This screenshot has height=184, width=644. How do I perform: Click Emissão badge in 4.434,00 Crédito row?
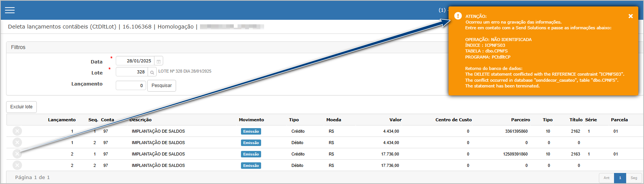tap(251, 132)
